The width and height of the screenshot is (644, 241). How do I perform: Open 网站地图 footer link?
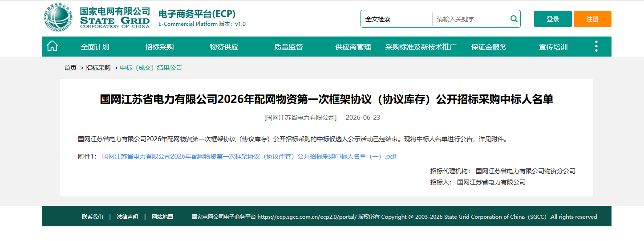(x=162, y=217)
